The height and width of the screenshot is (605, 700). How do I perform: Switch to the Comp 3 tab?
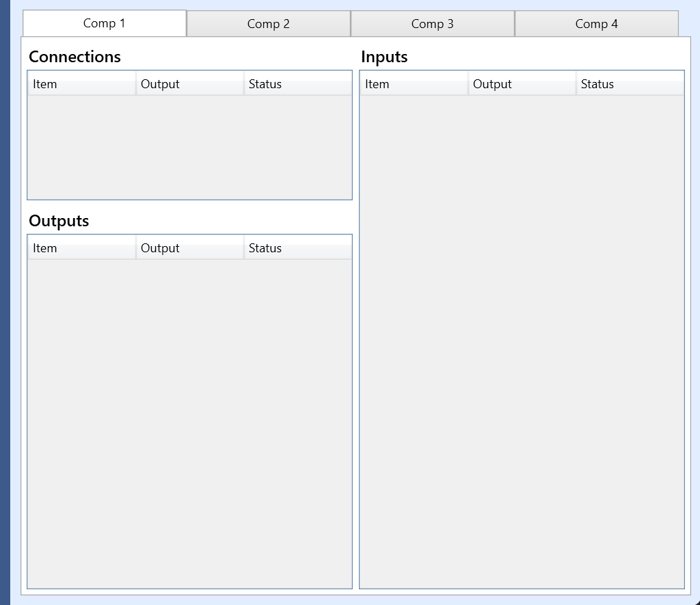(x=432, y=23)
